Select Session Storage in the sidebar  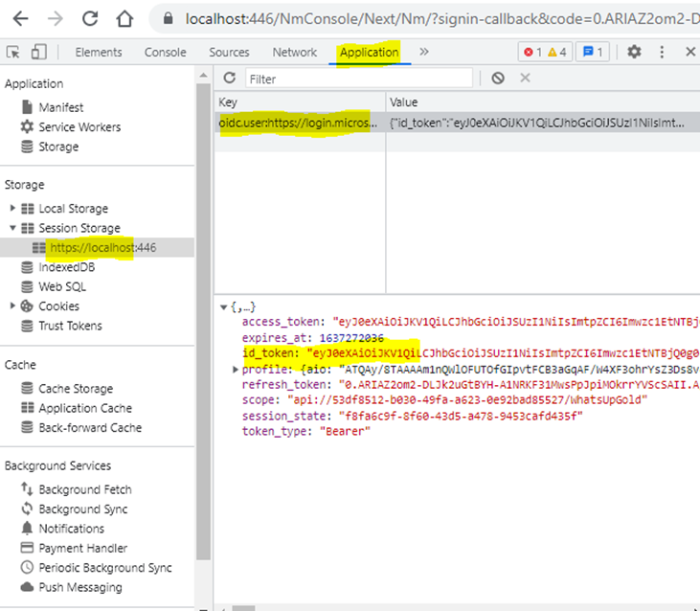coord(79,228)
